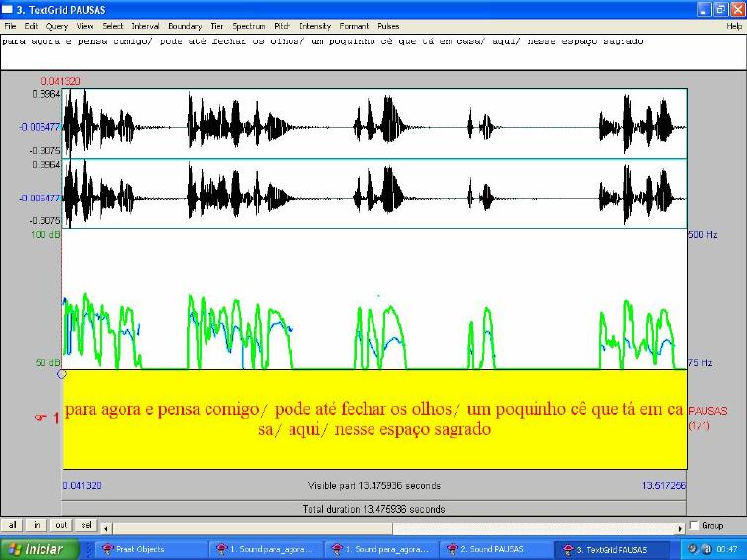Click in the lower waveform channel
Screen dimensions: 747x560
(374, 194)
